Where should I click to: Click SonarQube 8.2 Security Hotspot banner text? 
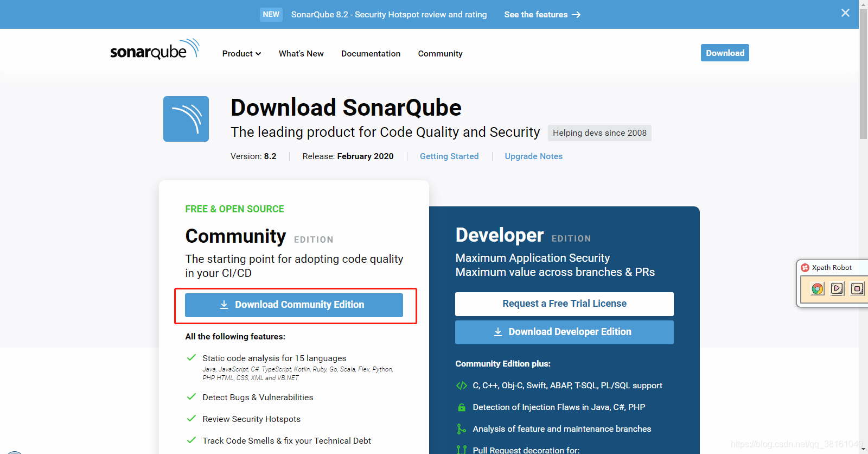tap(389, 15)
